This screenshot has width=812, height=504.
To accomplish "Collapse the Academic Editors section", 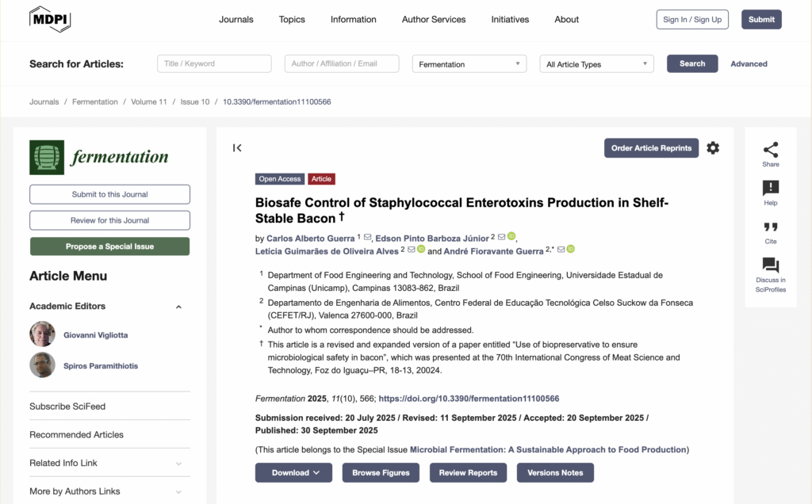I will pos(178,307).
